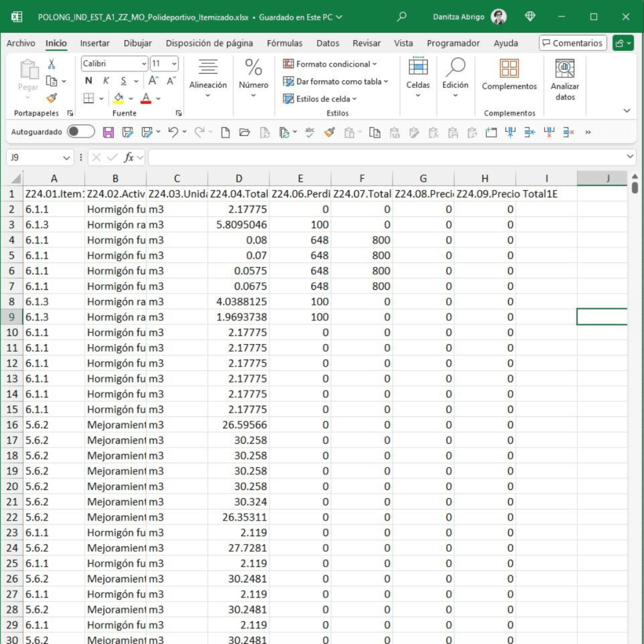Switch to the Insertar tab

point(94,43)
